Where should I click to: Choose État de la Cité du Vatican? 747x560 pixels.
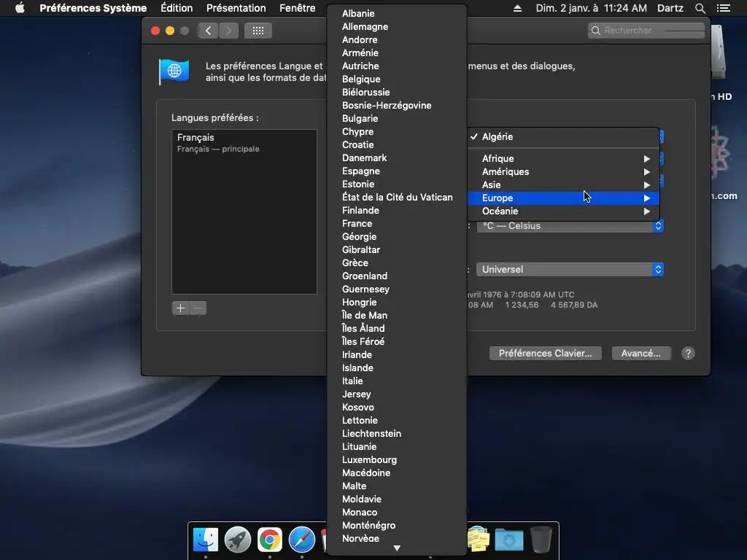pos(396,198)
